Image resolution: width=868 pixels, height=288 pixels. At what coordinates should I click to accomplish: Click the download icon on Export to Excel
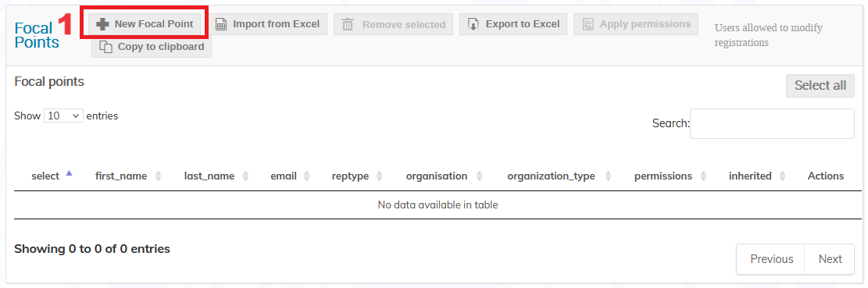click(x=473, y=24)
